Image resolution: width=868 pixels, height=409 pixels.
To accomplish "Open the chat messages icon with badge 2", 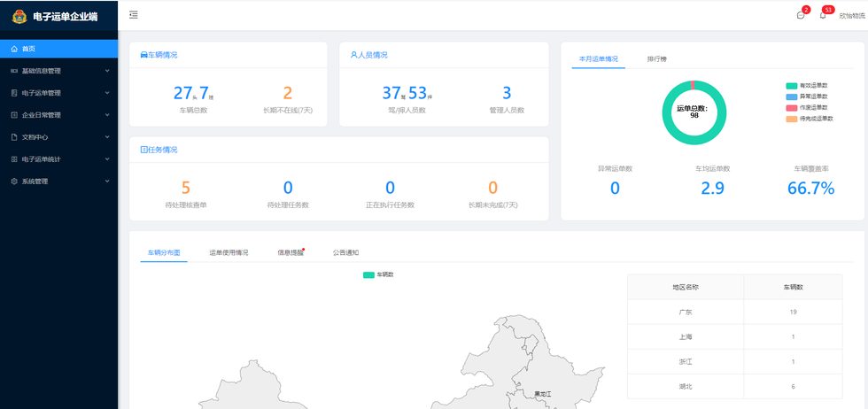I will pos(801,16).
